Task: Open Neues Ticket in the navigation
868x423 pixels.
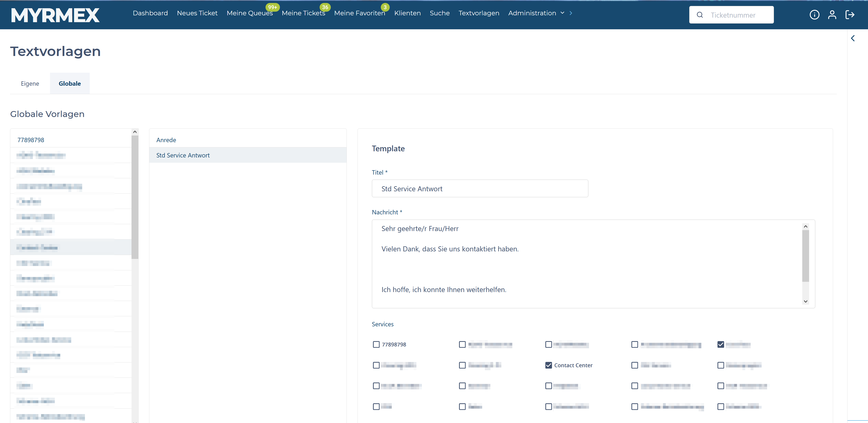Action: coord(197,13)
